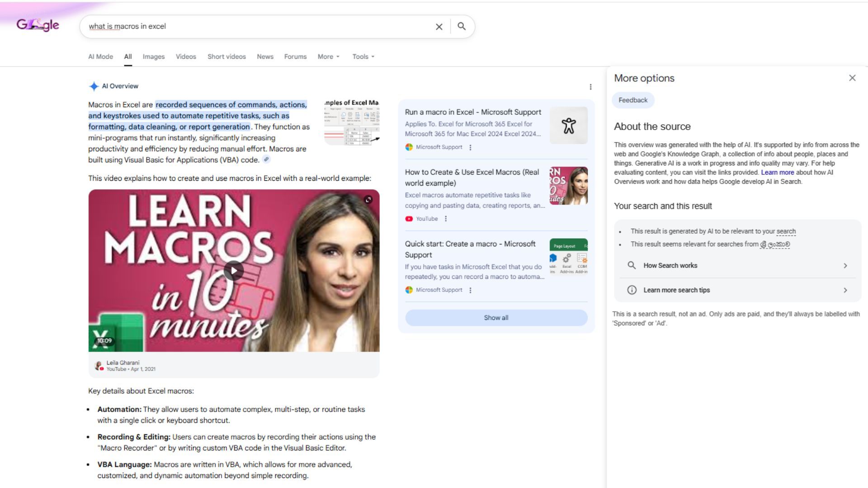Open AI Overview three-dot menu
The height and width of the screenshot is (488, 868).
590,87
